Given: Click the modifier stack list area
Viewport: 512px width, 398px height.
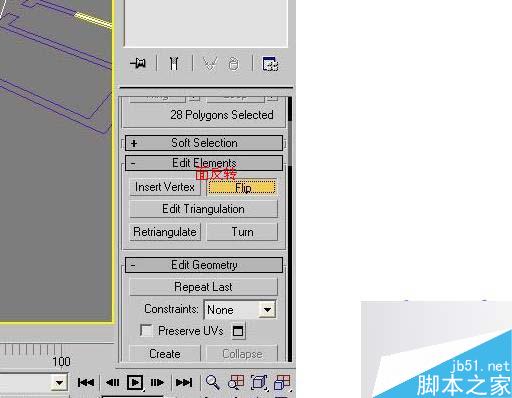Looking at the screenshot, I should pos(206,23).
